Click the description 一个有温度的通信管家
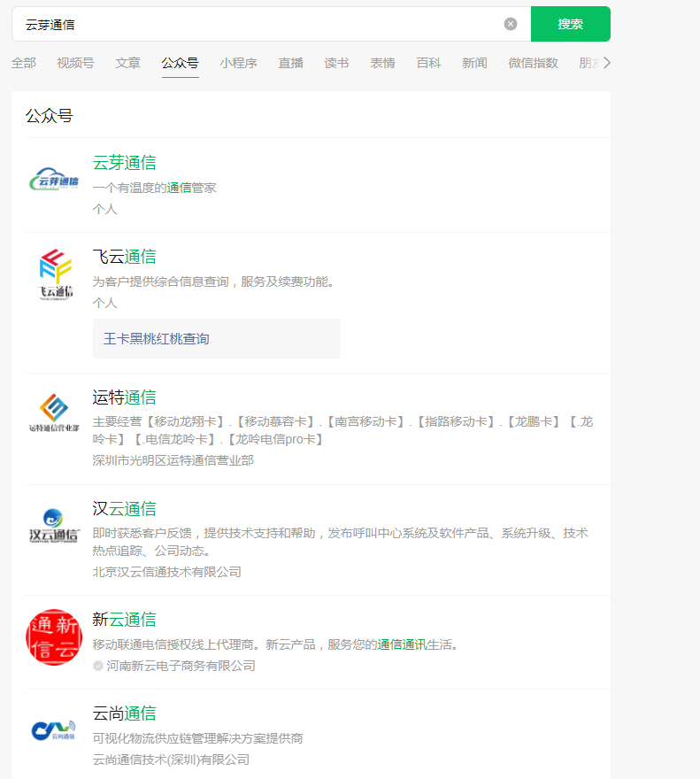The image size is (700, 779). coord(155,188)
